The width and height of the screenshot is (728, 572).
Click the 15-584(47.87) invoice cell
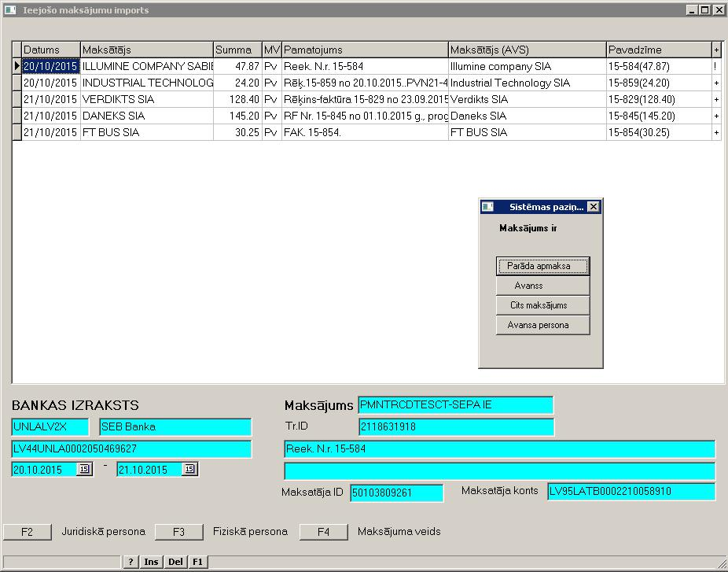click(x=659, y=66)
